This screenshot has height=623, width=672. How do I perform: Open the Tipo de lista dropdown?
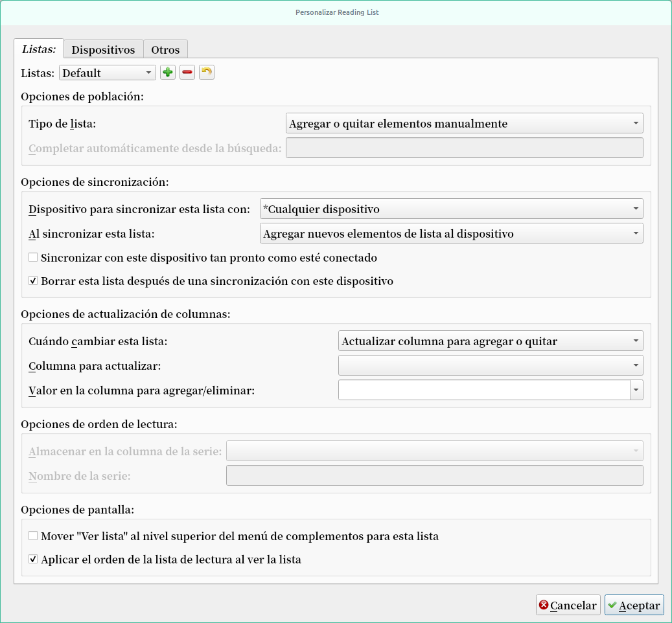click(464, 124)
